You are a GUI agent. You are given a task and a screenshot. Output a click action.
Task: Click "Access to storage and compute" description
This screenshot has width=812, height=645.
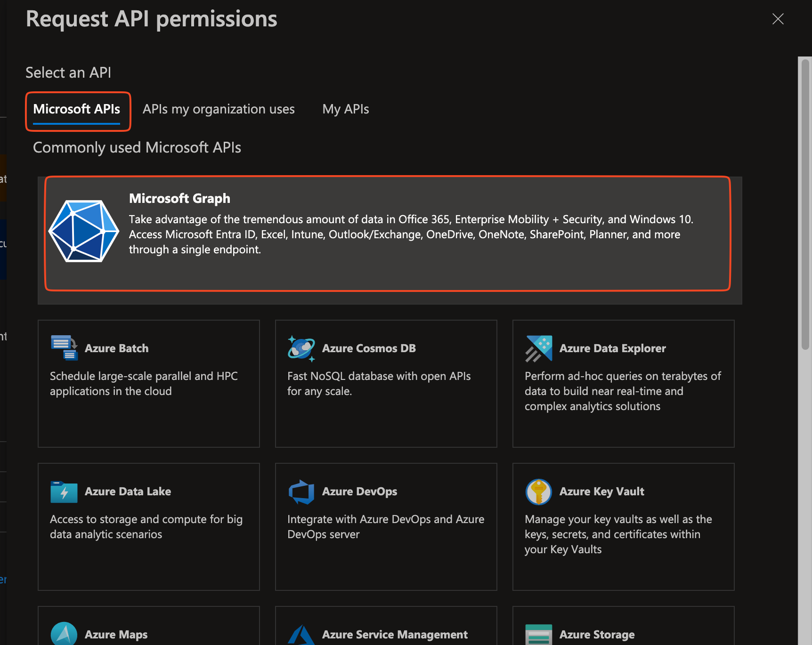pyautogui.click(x=146, y=527)
